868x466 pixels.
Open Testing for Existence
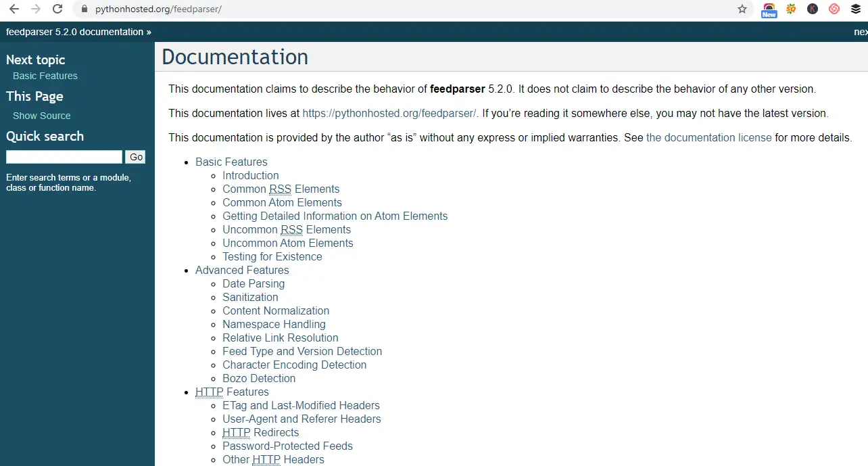pyautogui.click(x=272, y=256)
